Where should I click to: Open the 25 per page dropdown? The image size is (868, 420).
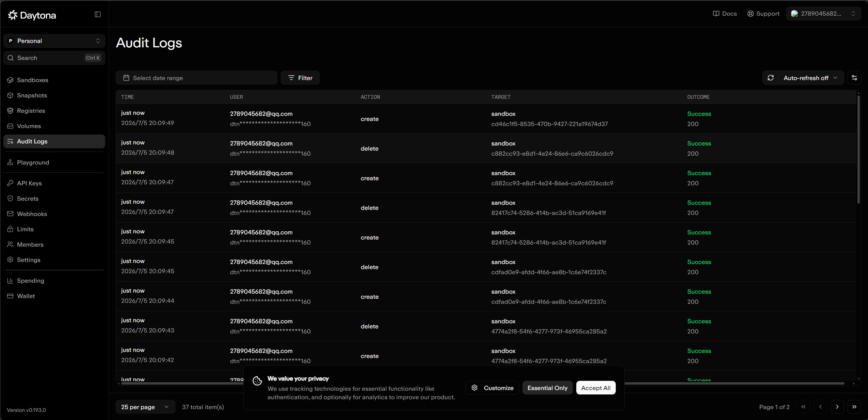click(145, 407)
